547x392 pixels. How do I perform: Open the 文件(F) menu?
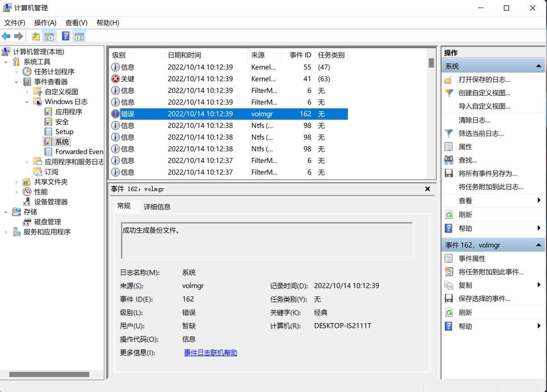pyautogui.click(x=15, y=23)
